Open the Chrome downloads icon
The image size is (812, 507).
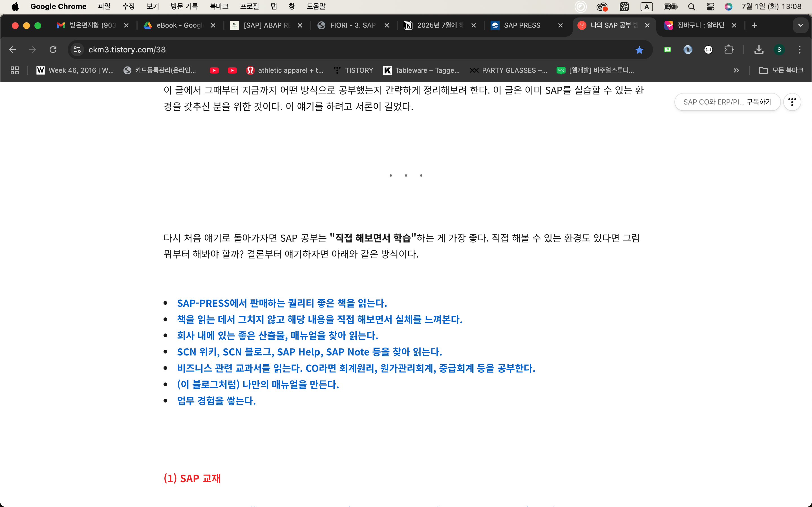(759, 50)
